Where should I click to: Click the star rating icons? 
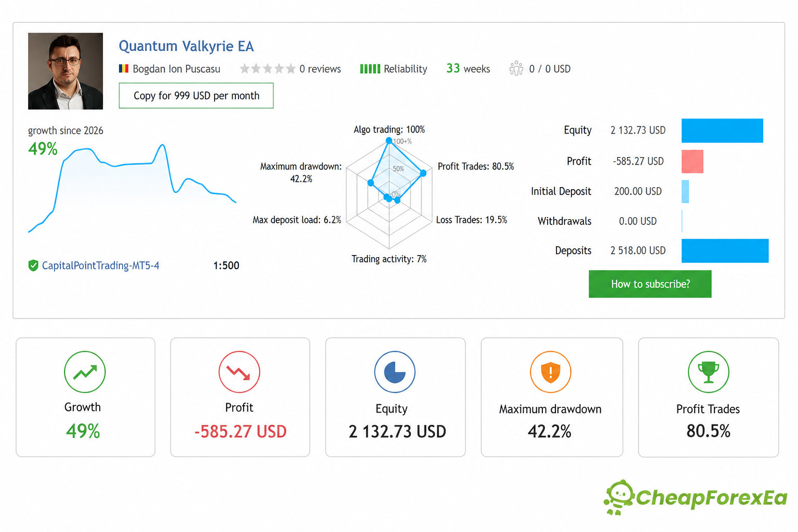pos(267,69)
